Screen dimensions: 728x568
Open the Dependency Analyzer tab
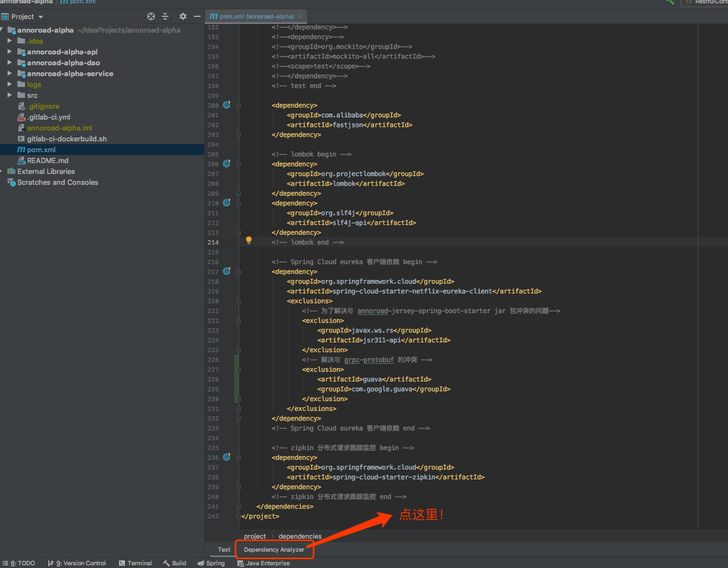tap(274, 550)
